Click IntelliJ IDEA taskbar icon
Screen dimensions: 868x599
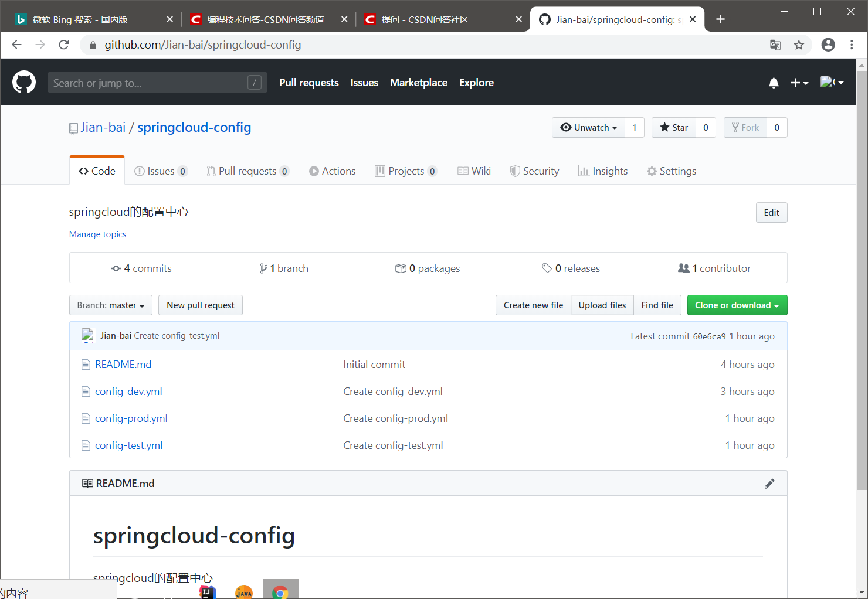pos(208,591)
